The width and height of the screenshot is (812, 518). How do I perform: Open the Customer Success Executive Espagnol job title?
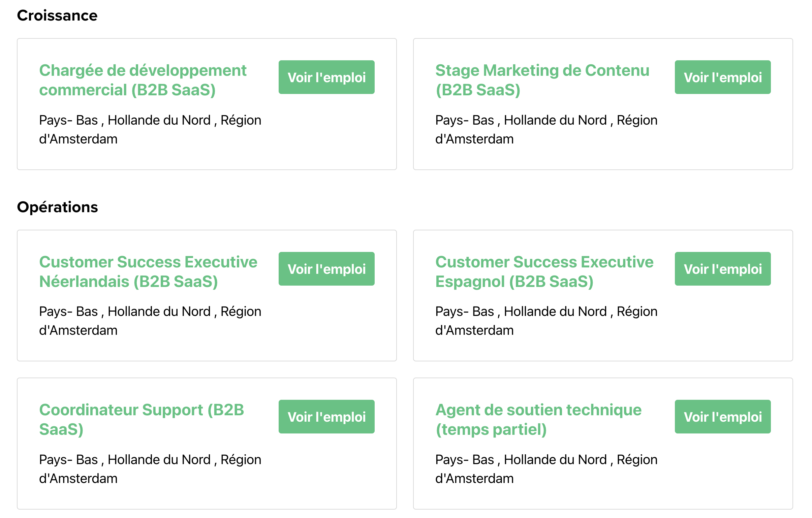(544, 271)
